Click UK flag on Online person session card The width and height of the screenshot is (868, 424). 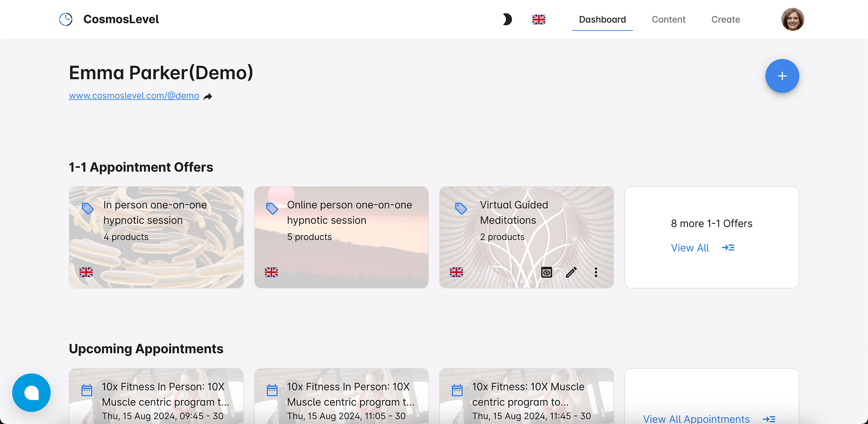click(x=271, y=272)
